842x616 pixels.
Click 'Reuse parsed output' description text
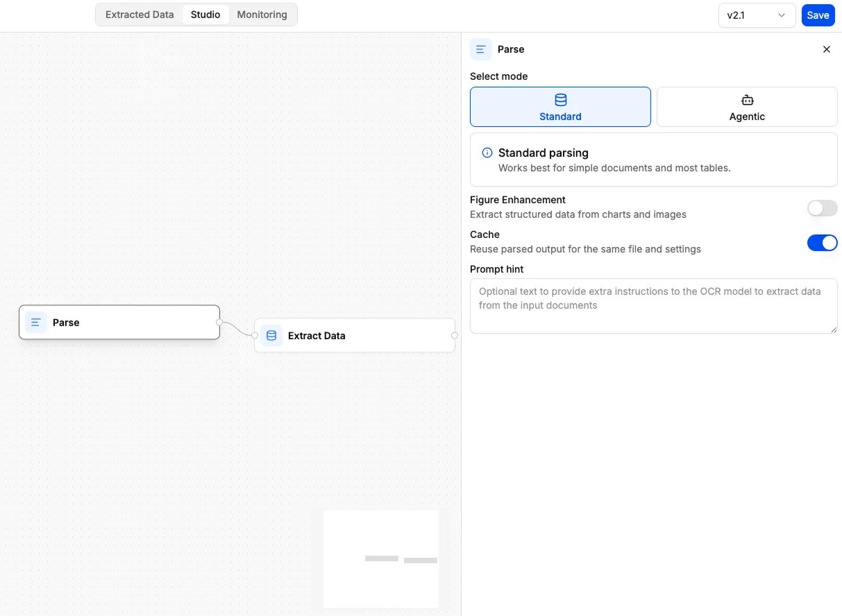click(585, 249)
